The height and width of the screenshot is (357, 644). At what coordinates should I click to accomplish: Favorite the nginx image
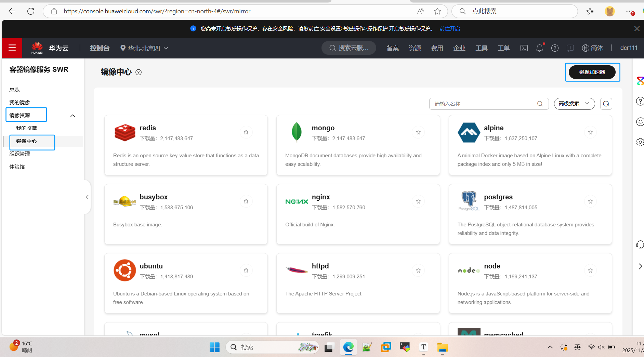418,201
